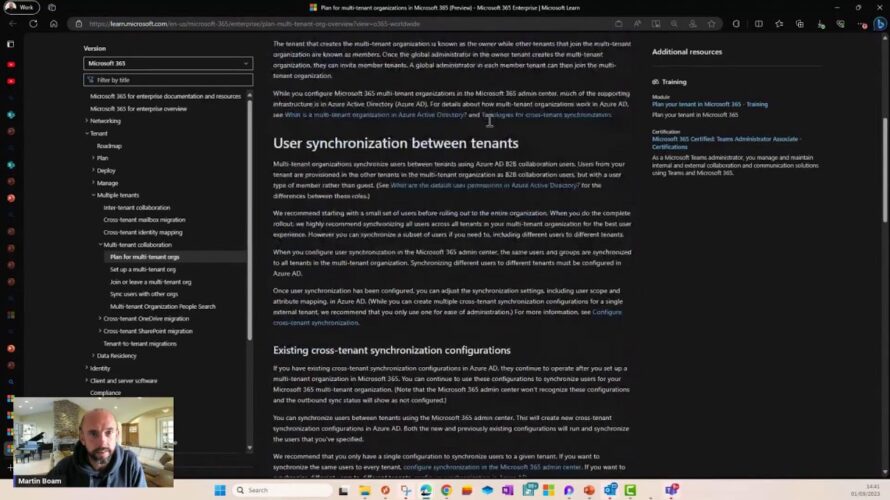The height and width of the screenshot is (500, 890).
Task: Reload the page with the refresh icon
Action: [33, 24]
